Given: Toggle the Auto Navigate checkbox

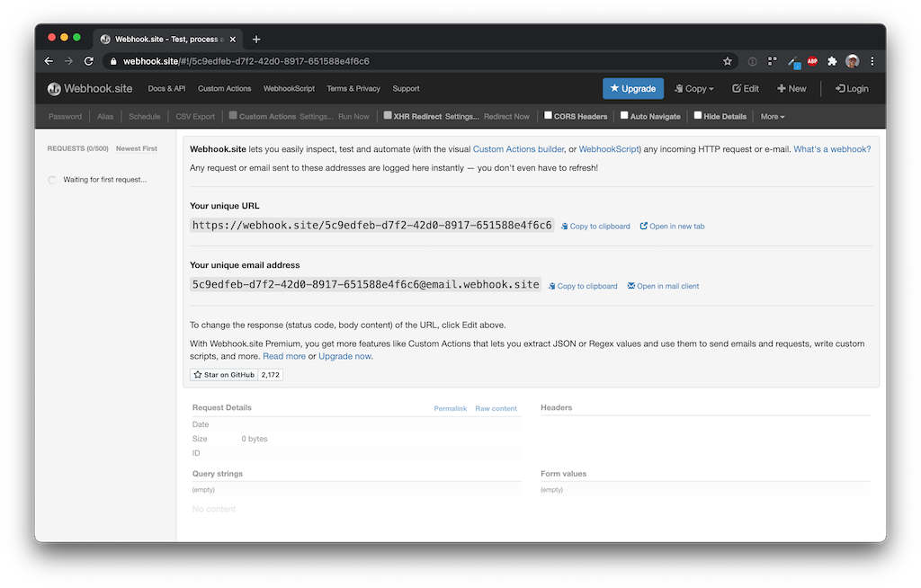Looking at the screenshot, I should (624, 116).
